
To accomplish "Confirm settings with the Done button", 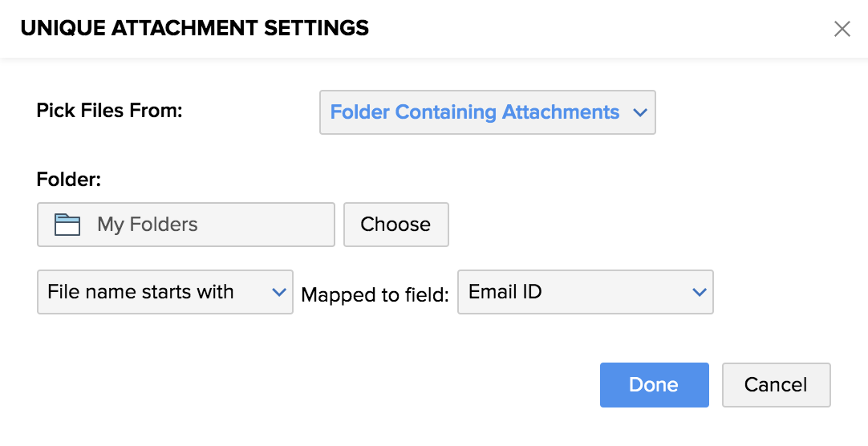I will [654, 385].
